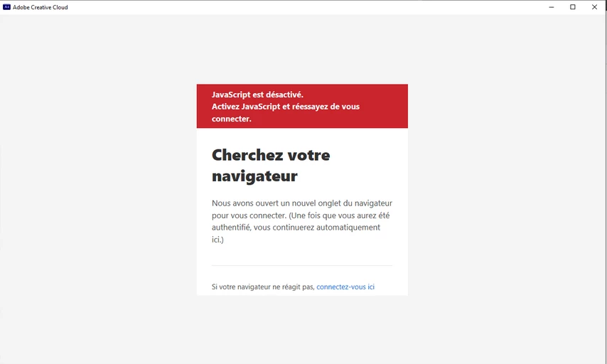Image resolution: width=607 pixels, height=364 pixels.
Task: Click the "Si votre navigateur ne réagit pas" text
Action: tap(263, 287)
